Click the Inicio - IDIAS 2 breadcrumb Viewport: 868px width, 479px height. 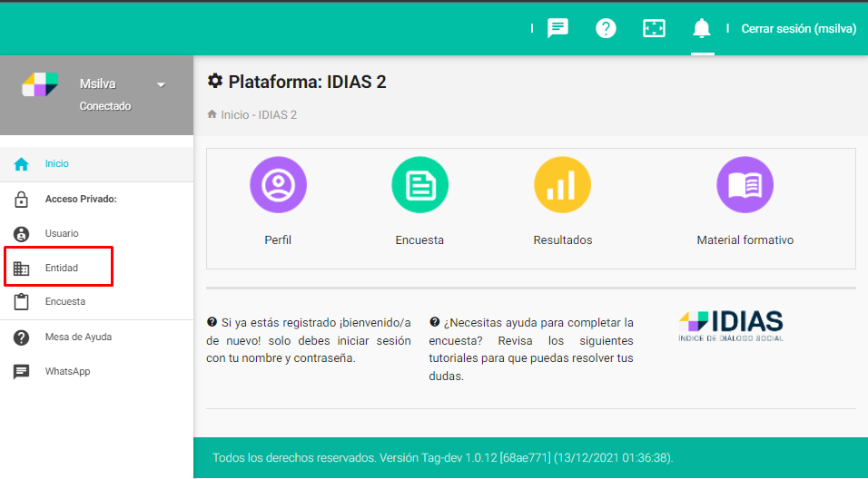coord(259,115)
